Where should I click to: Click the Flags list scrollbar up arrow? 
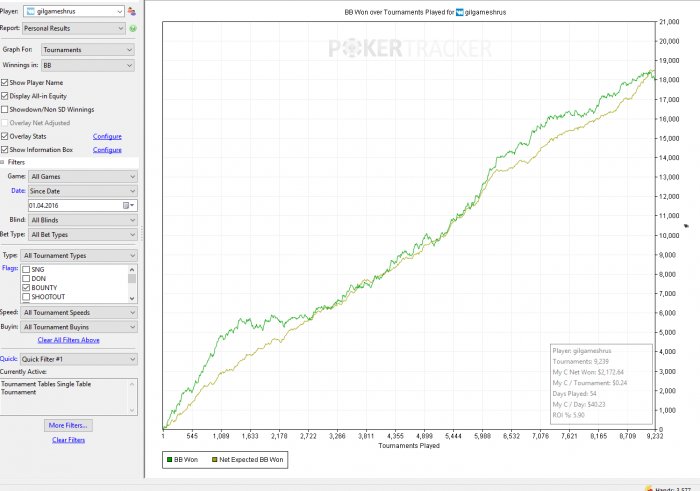click(x=132, y=270)
